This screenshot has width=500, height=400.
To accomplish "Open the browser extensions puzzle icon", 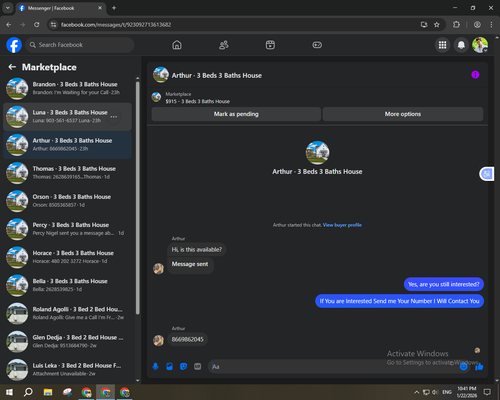I will [x=456, y=25].
